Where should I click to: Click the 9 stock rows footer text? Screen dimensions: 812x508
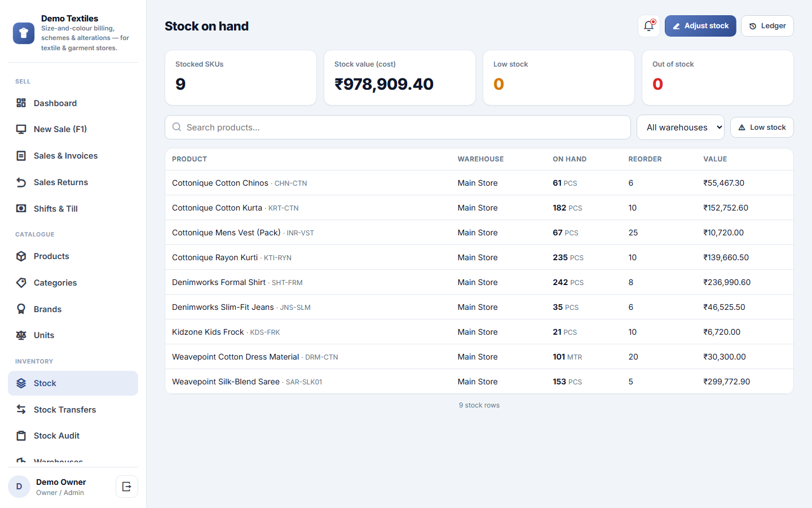click(x=479, y=405)
